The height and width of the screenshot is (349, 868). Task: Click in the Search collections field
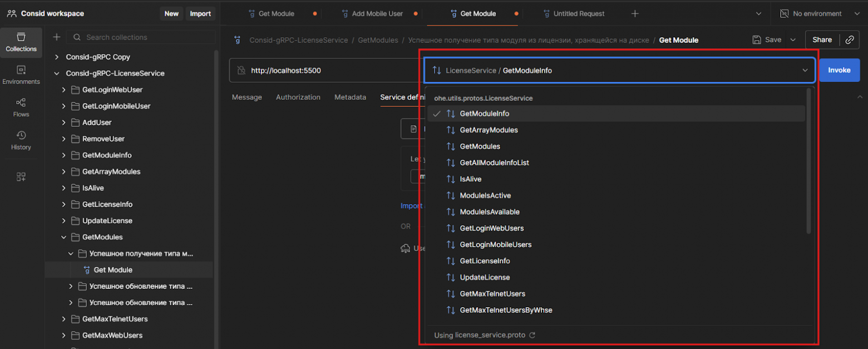click(x=141, y=37)
